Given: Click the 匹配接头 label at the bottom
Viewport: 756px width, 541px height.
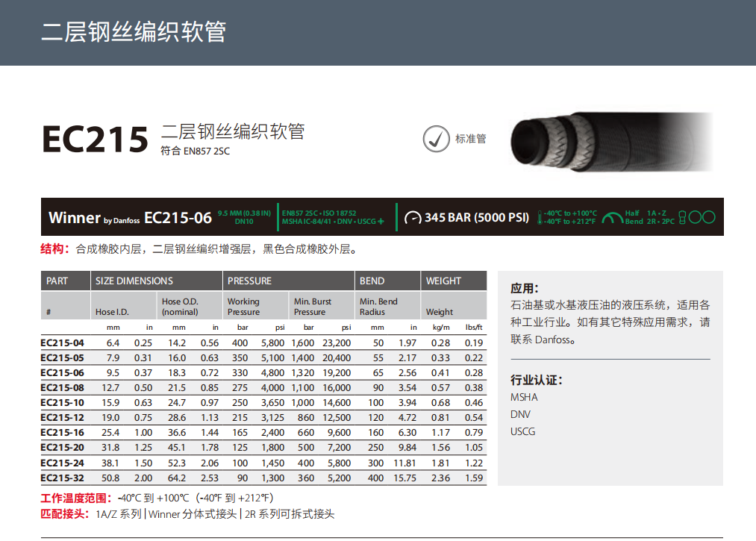Looking at the screenshot, I should click(65, 514).
